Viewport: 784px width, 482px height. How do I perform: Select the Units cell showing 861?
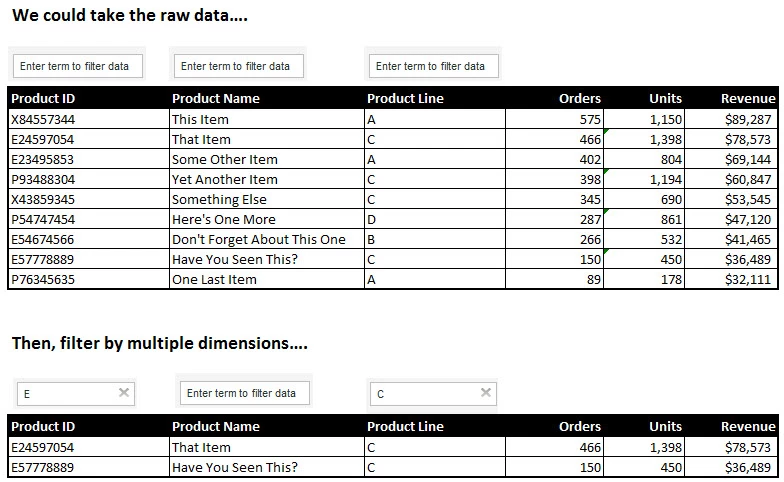point(644,220)
